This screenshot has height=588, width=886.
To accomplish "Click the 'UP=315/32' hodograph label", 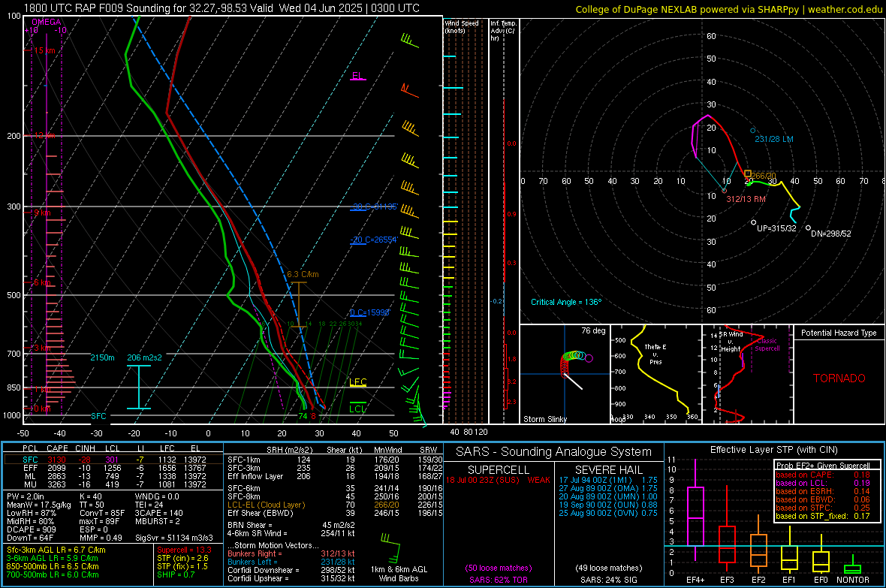I will coord(776,228).
